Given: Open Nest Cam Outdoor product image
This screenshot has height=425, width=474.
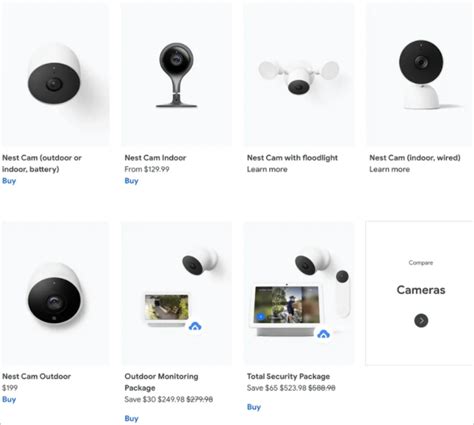Looking at the screenshot, I should click(x=55, y=293).
